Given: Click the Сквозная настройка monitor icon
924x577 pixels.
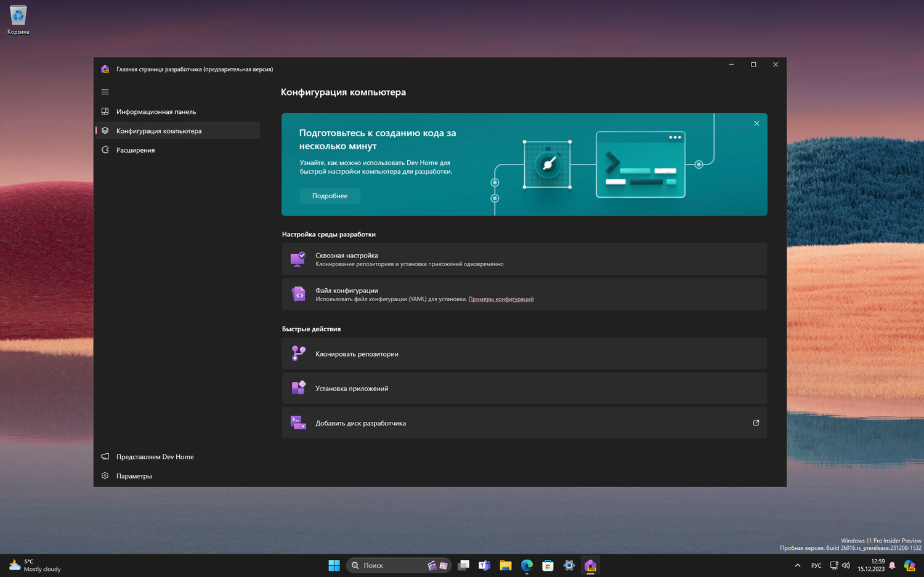Looking at the screenshot, I should 298,259.
